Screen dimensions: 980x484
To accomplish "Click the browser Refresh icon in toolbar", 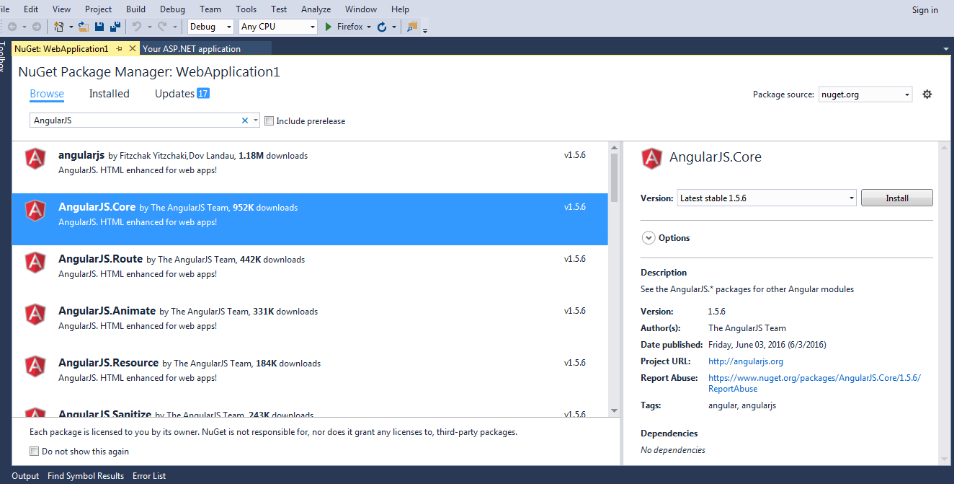I will (x=382, y=27).
